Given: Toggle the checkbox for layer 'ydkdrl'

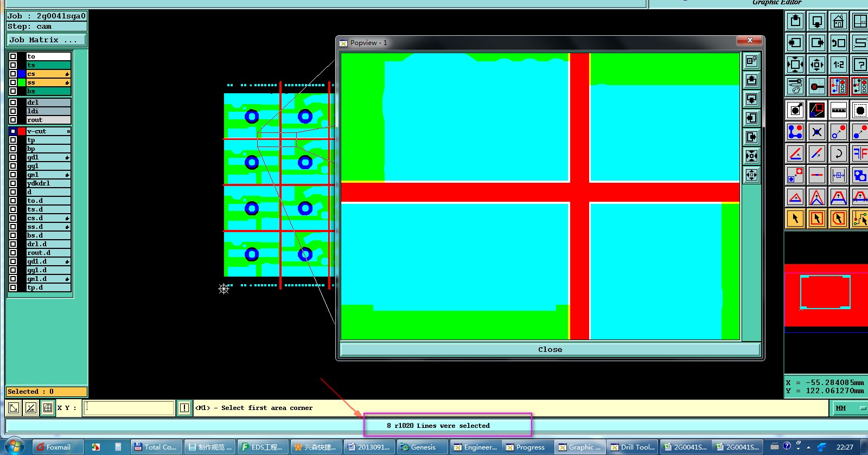Looking at the screenshot, I should tap(13, 183).
